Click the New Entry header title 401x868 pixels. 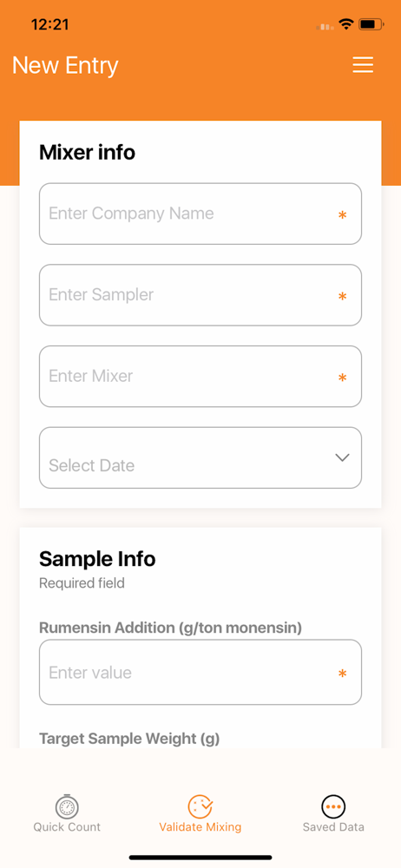pyautogui.click(x=65, y=65)
